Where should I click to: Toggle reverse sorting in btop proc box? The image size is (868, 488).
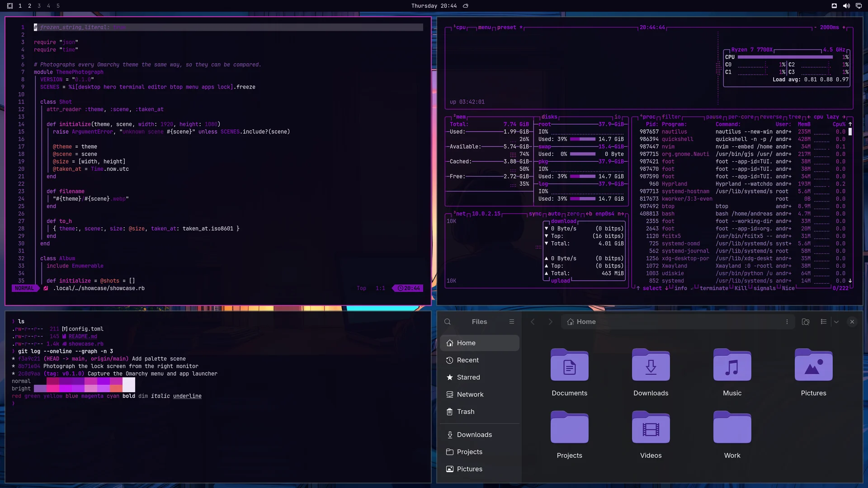[x=771, y=117]
